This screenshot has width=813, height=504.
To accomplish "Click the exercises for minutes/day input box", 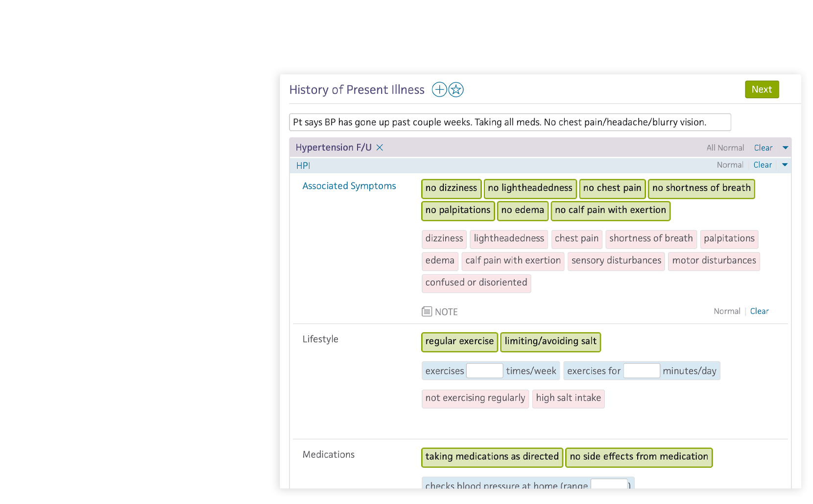I will click(x=642, y=371).
